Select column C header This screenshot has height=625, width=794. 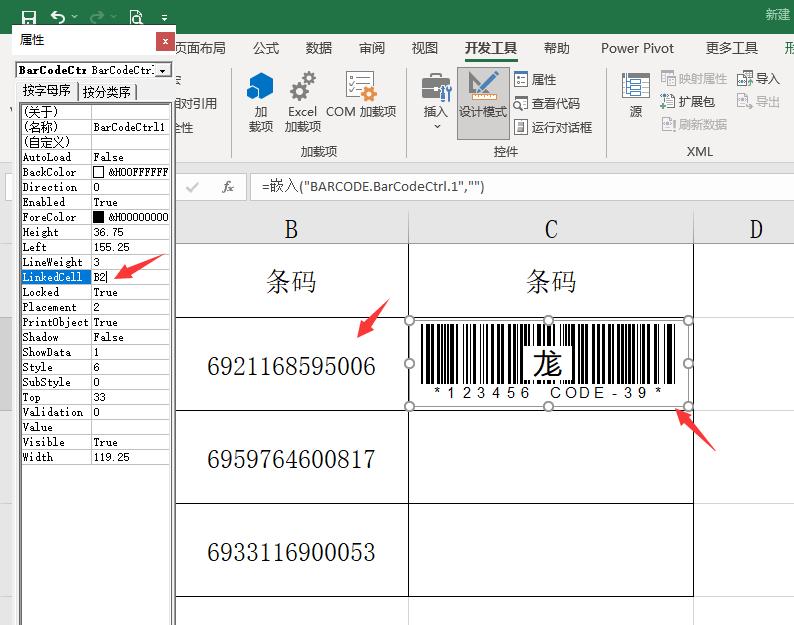click(x=551, y=229)
